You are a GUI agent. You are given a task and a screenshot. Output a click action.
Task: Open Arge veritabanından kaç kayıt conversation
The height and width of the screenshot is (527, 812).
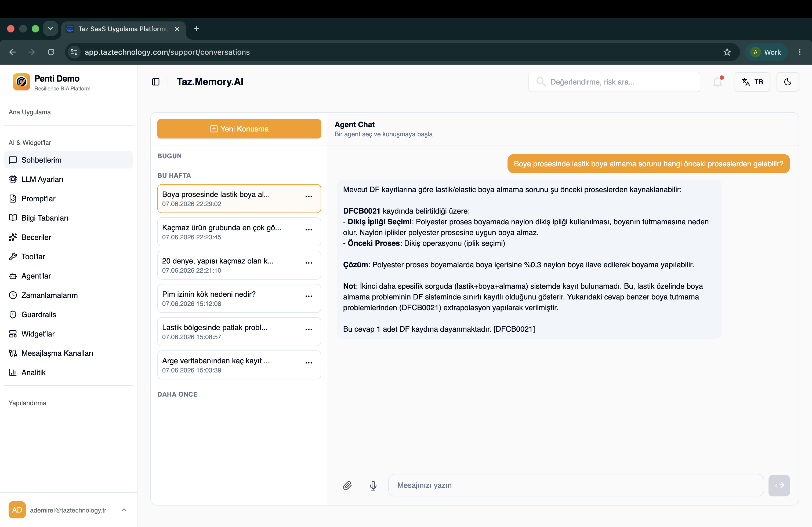tap(239, 365)
